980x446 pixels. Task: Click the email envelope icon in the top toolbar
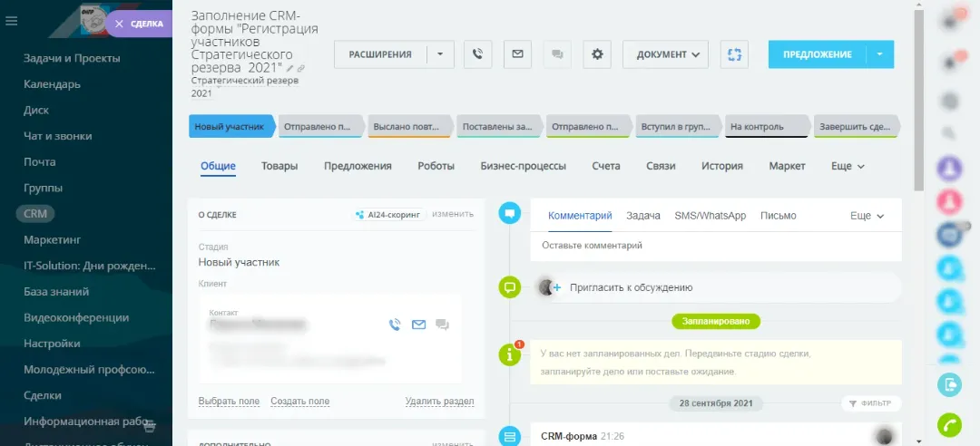tap(517, 54)
